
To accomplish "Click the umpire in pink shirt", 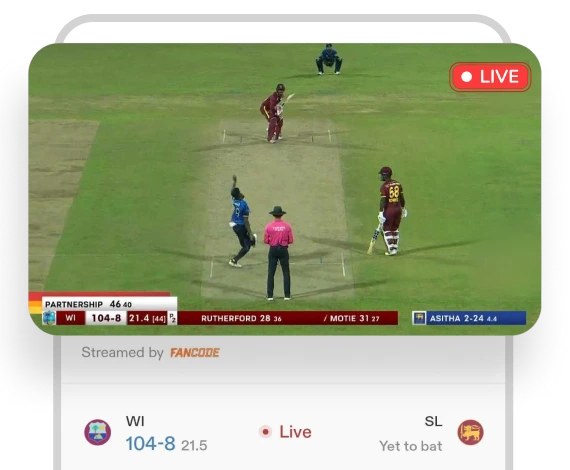I will pyautogui.click(x=278, y=253).
